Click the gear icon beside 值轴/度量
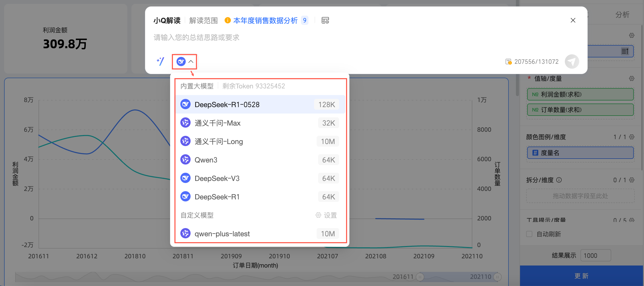Screen dimensions: 644x286 point(632,78)
